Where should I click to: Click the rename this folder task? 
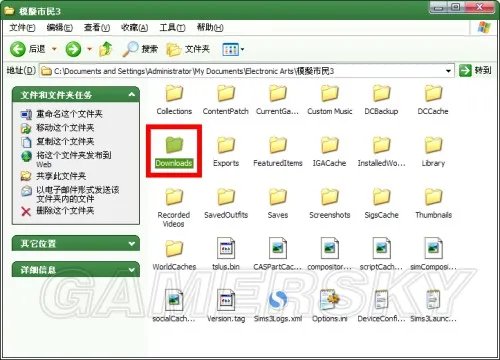point(62,114)
